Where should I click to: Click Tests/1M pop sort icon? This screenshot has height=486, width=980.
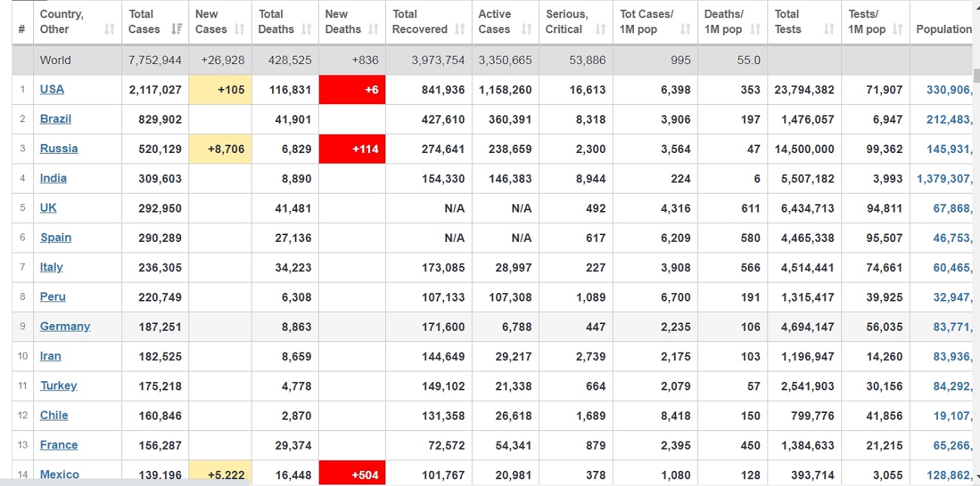pyautogui.click(x=897, y=29)
